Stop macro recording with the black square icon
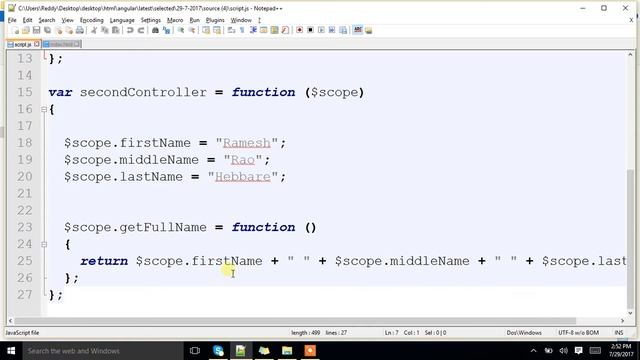 [310, 30]
